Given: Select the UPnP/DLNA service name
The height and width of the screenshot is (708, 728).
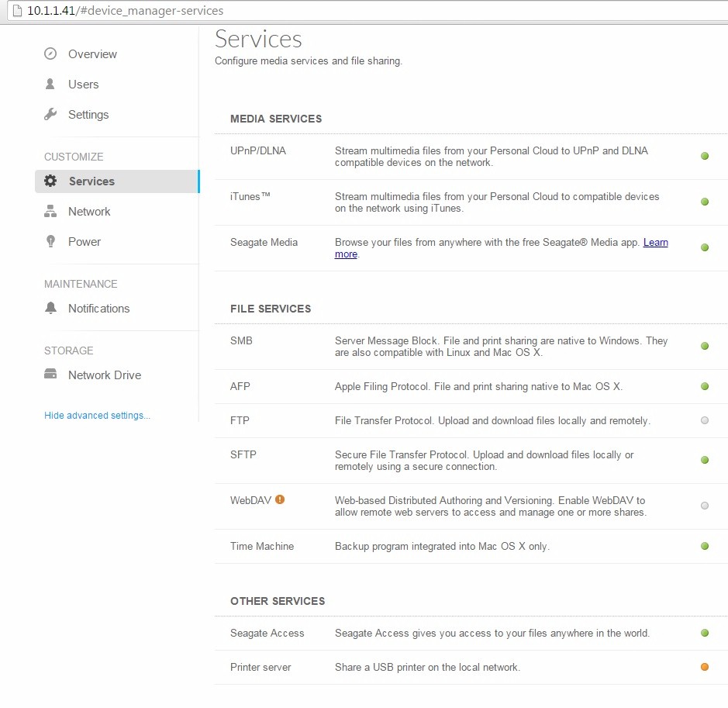Looking at the screenshot, I should point(258,150).
